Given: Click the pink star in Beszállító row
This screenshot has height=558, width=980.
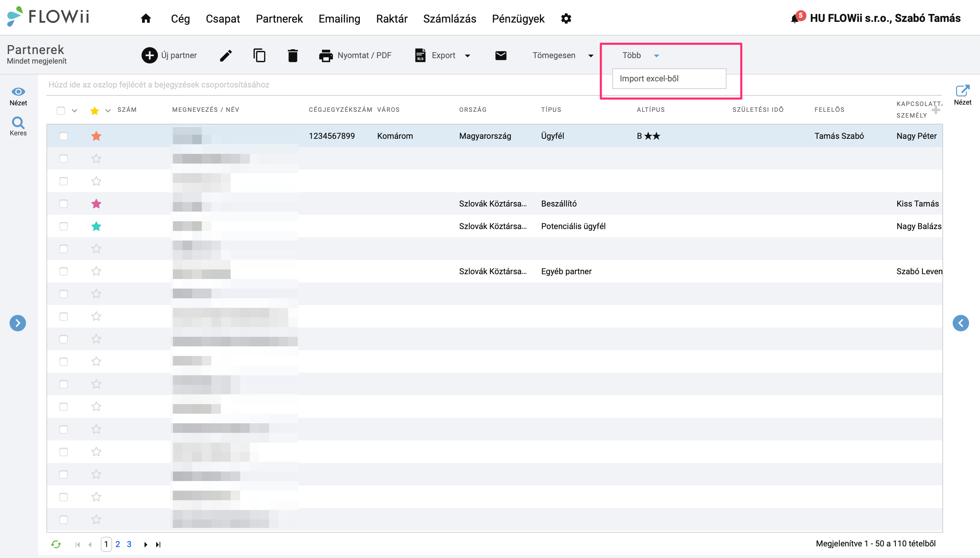Looking at the screenshot, I should (96, 203).
